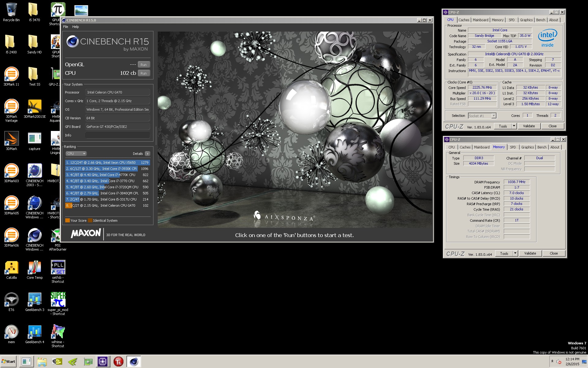Click the Intel inside logo
Image resolution: width=588 pixels, height=368 pixels.
point(548,38)
